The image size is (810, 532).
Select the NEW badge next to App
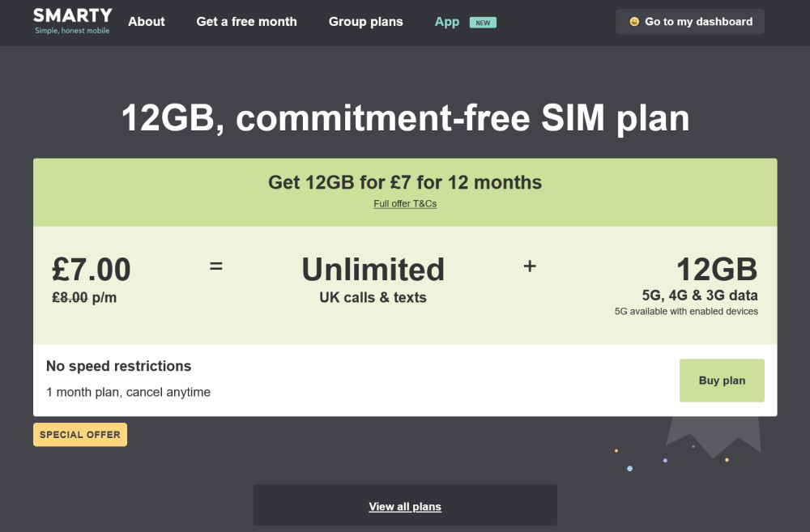click(484, 23)
